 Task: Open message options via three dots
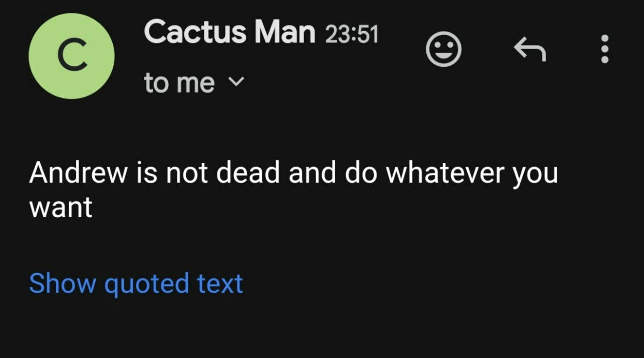tap(604, 49)
